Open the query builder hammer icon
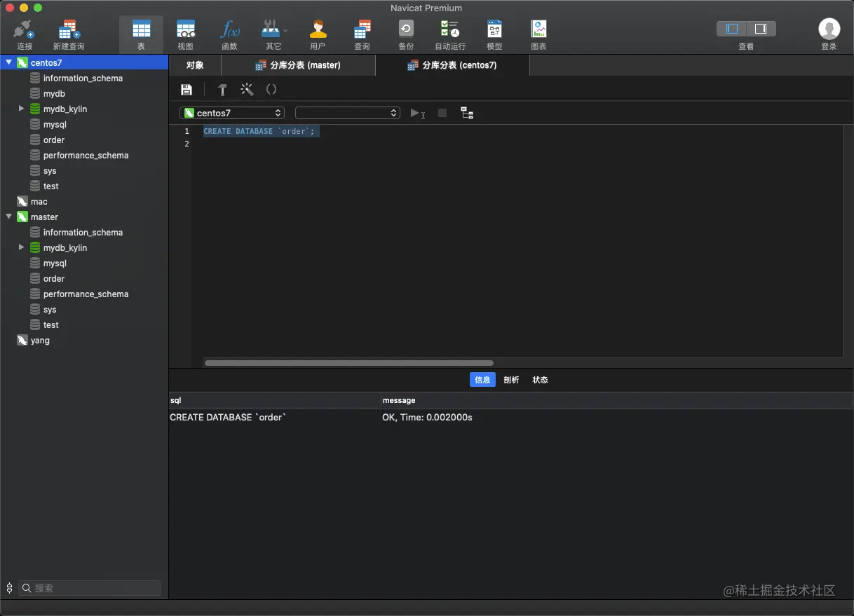Screen dimensions: 854x616 click(222, 90)
